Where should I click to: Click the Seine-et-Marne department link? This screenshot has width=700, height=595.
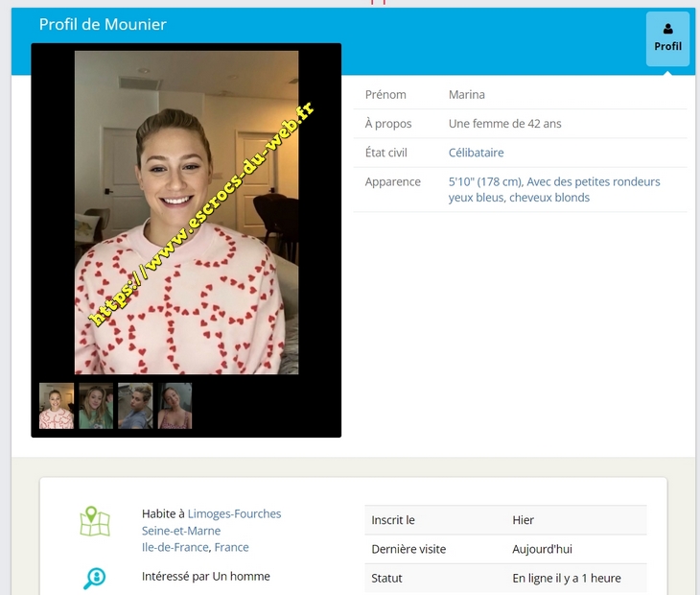click(x=181, y=531)
